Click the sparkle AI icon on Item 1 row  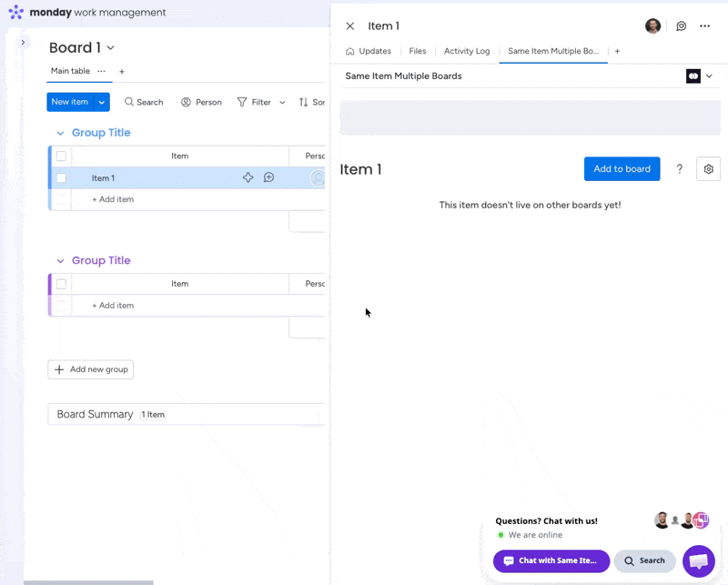click(248, 177)
